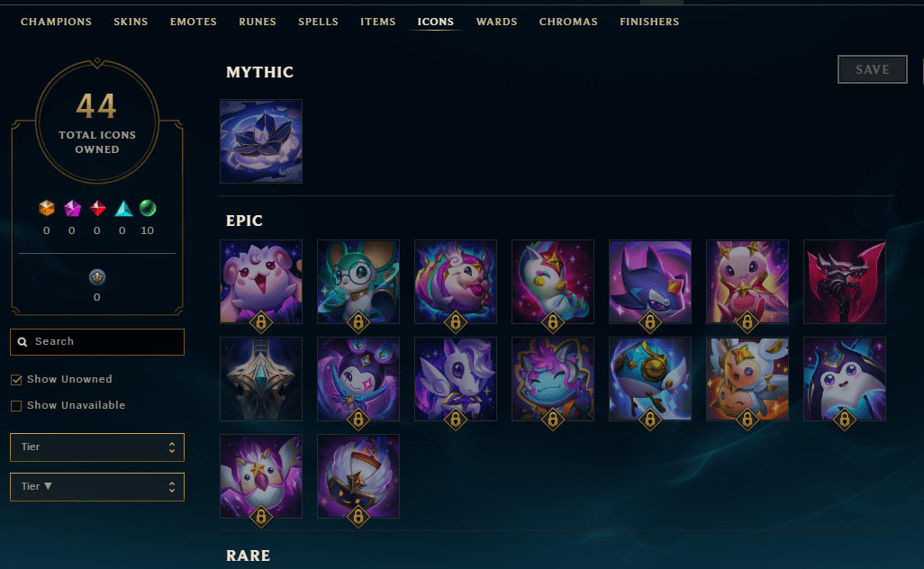Switch to the Champions tab
Screen dimensions: 924x569
(x=56, y=22)
